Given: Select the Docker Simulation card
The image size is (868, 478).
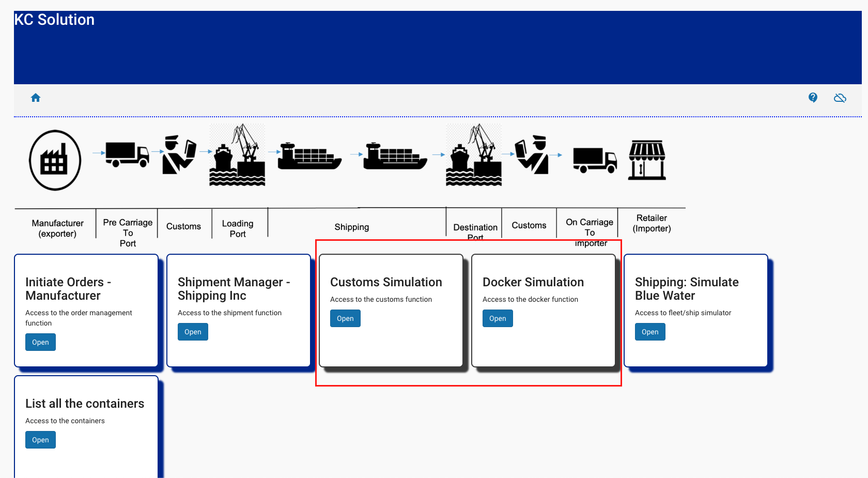Looking at the screenshot, I should point(543,310).
